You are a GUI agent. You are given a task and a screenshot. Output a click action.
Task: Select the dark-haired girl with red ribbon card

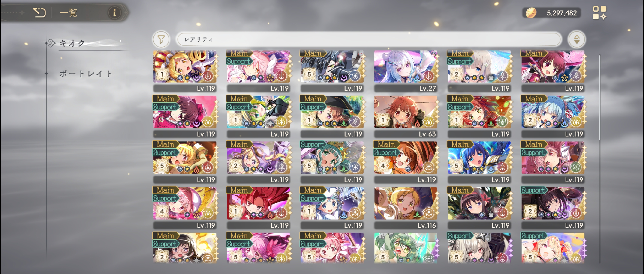pyautogui.click(x=479, y=208)
